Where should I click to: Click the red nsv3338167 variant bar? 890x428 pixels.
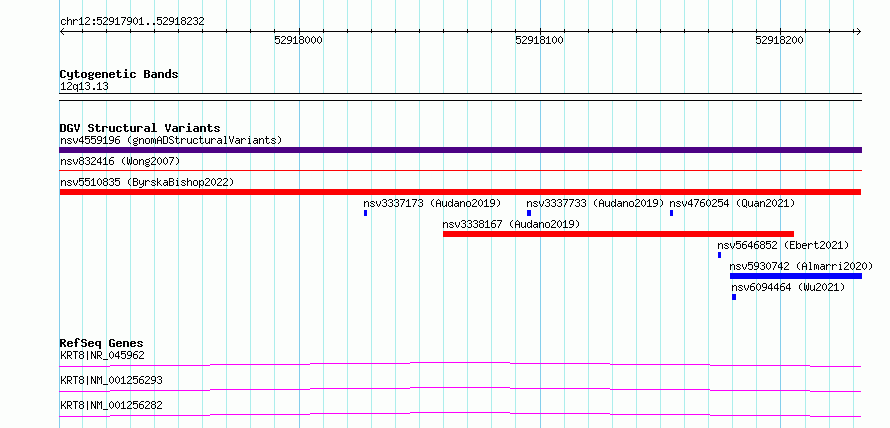tap(618, 234)
